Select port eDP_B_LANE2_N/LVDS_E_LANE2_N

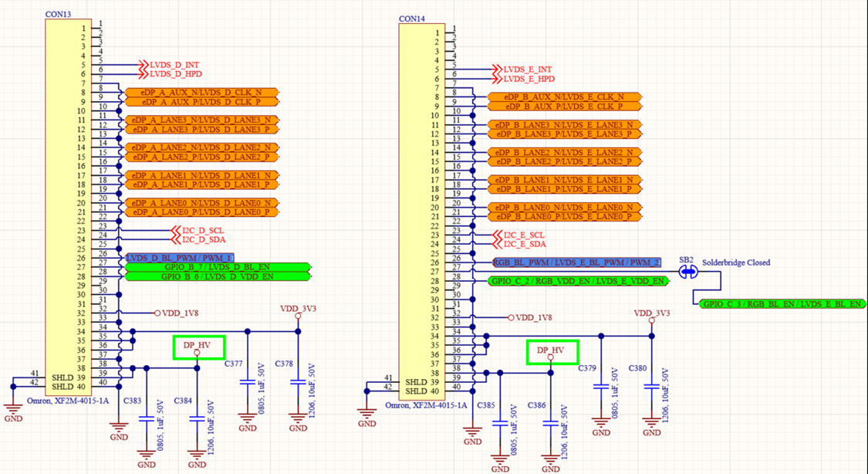point(564,152)
